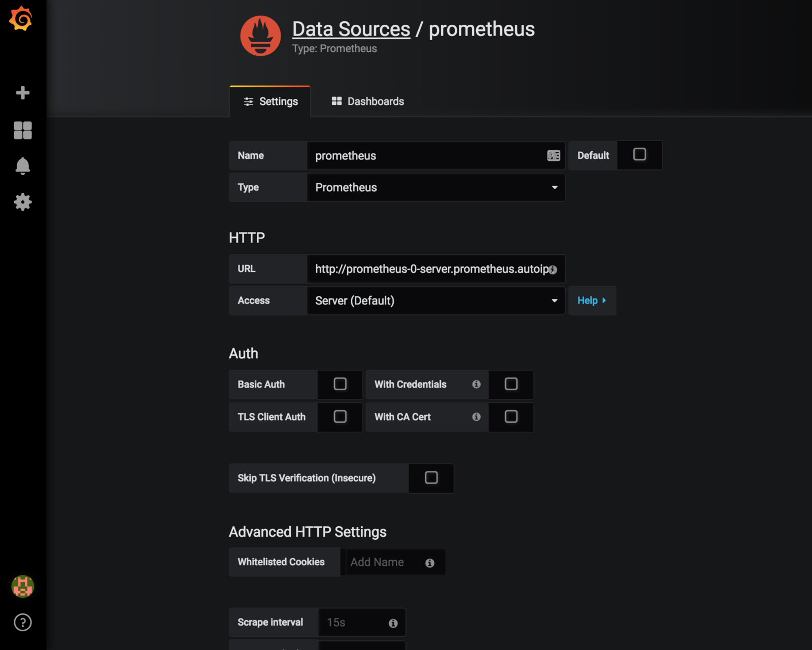Open the Alerting bell icon
The height and width of the screenshot is (650, 812).
pos(23,166)
